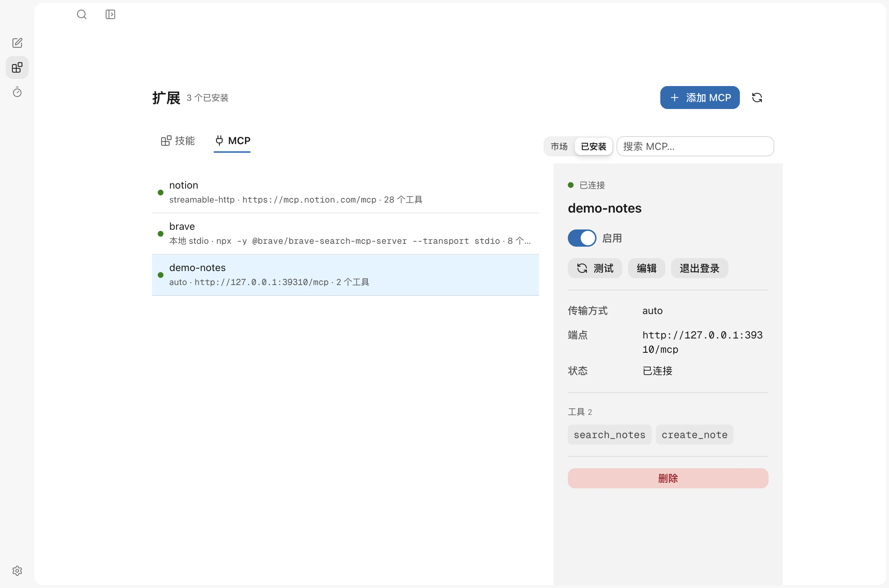889x588 pixels.
Task: Click the 状态 value 已连接
Action: (657, 370)
